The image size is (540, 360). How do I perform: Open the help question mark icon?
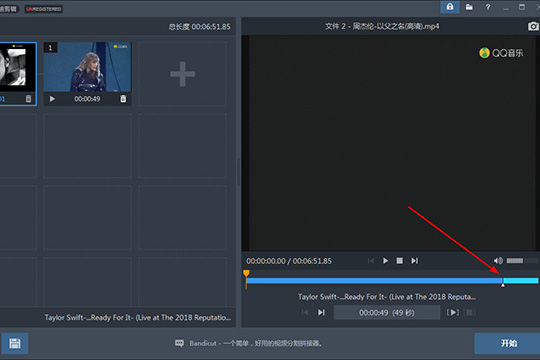pyautogui.click(x=488, y=7)
